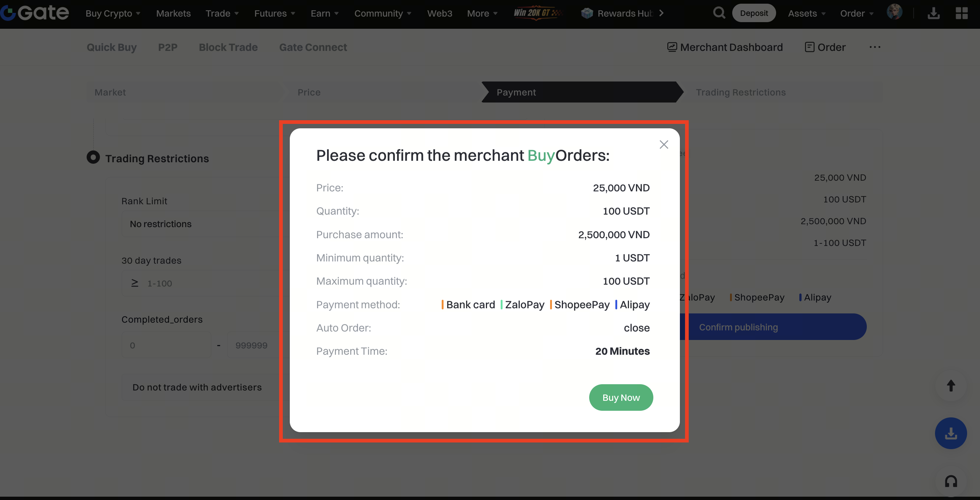Viewport: 980px width, 500px height.
Task: Close the confirm order dialog
Action: tap(664, 145)
